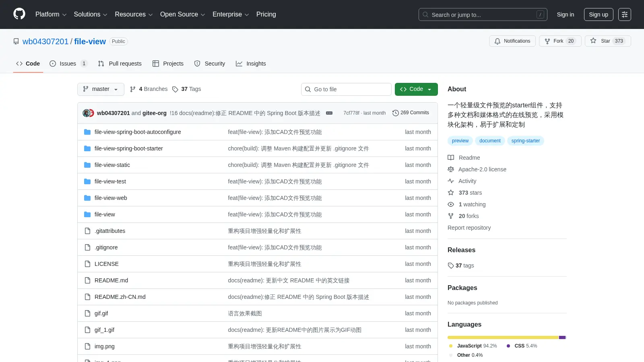Click folder icon of file-view-spring-boot-autoconfigure

pyautogui.click(x=87, y=132)
